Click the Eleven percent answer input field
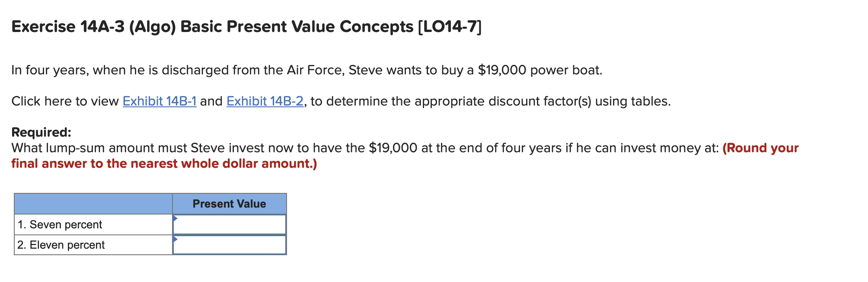This screenshot has height=282, width=868. pos(230,245)
